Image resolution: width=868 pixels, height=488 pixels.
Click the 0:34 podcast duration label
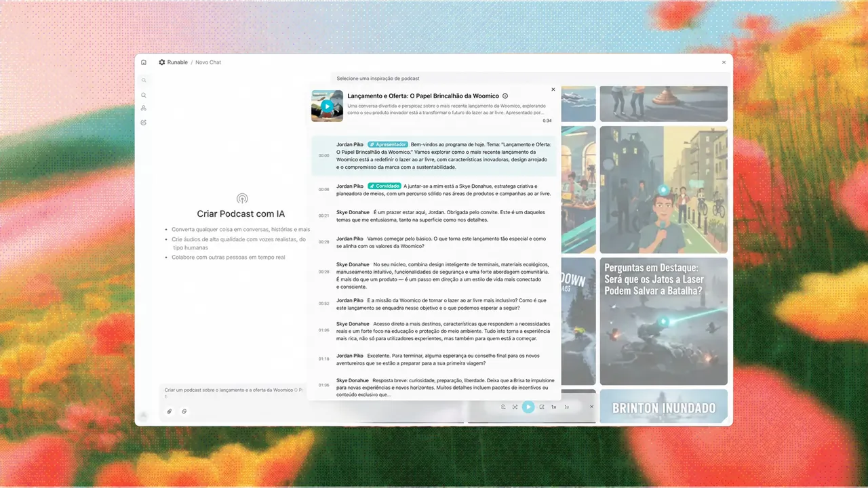547,121
